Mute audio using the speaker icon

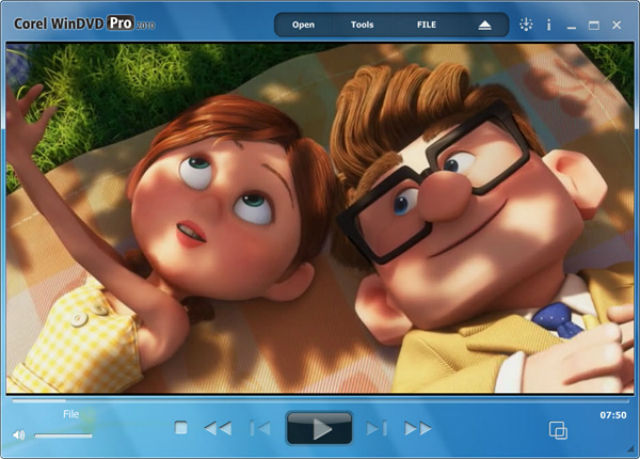18,435
